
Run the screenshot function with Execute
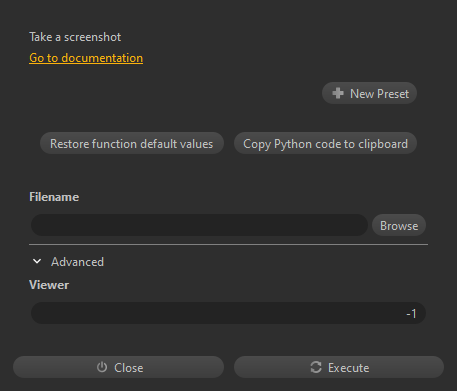coord(339,367)
